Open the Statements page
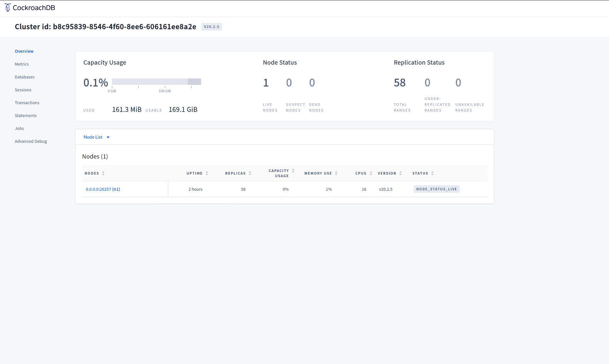This screenshot has height=364, width=609. tap(26, 115)
